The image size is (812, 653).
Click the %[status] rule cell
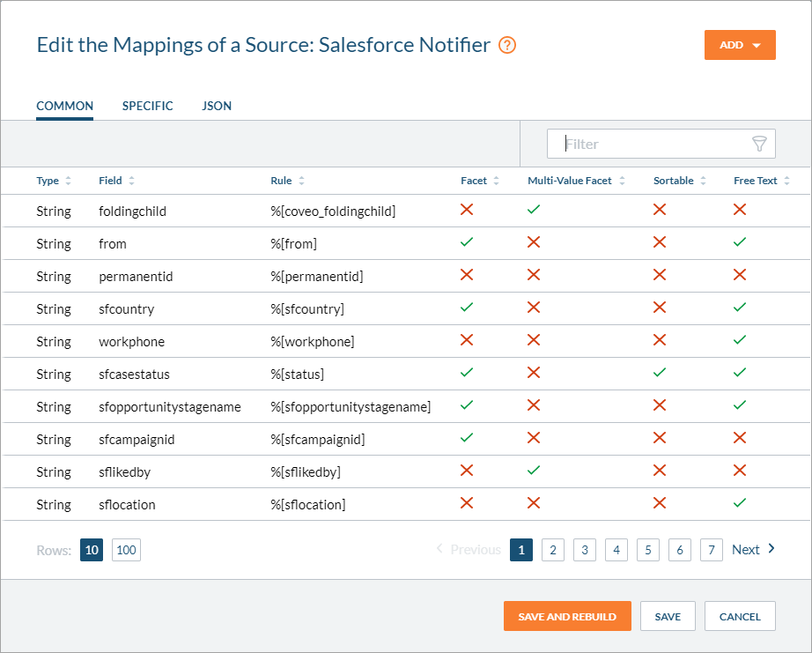pyautogui.click(x=298, y=375)
